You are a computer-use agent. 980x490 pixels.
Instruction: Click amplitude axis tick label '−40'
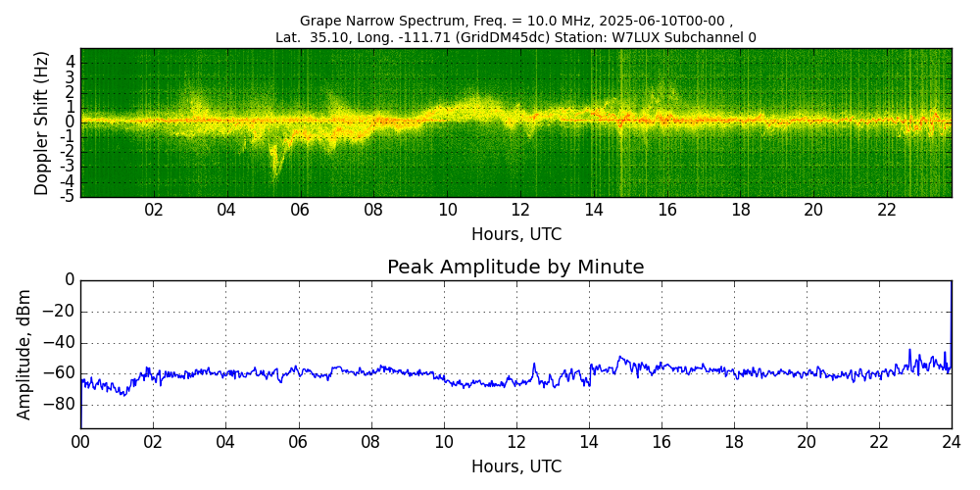[60, 343]
